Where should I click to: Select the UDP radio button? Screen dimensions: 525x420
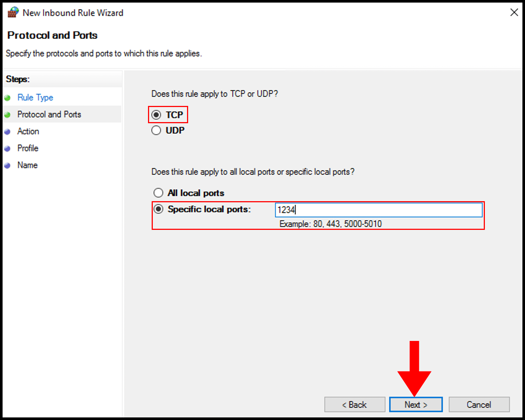[156, 130]
